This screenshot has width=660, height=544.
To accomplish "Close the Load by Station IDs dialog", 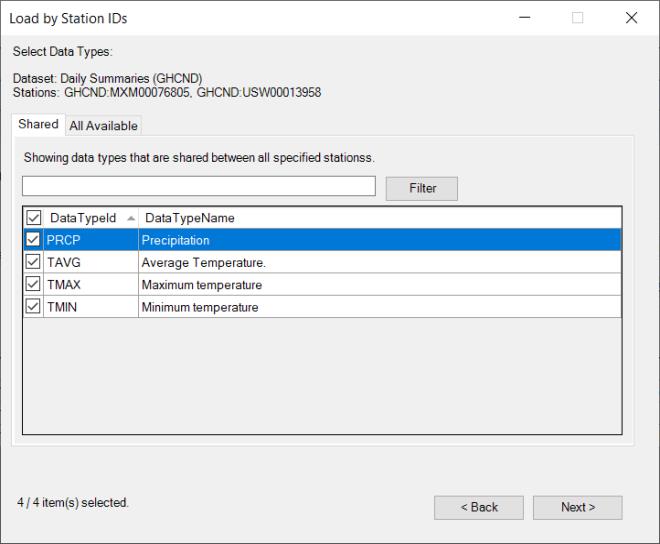I will pos(631,18).
